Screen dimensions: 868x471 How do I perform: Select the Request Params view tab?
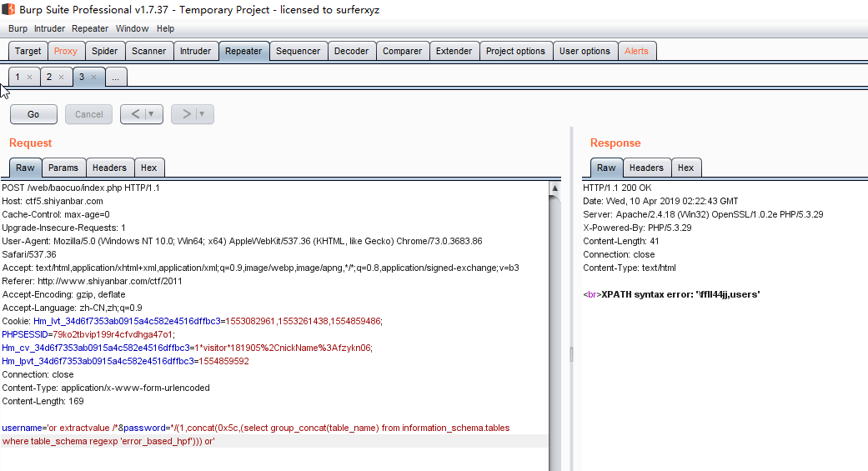pos(63,168)
